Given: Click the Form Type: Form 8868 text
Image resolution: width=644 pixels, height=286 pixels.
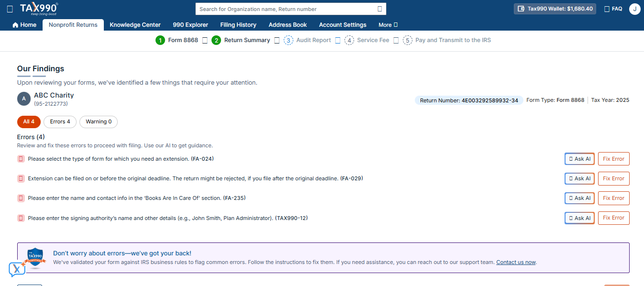Looking at the screenshot, I should 555,100.
